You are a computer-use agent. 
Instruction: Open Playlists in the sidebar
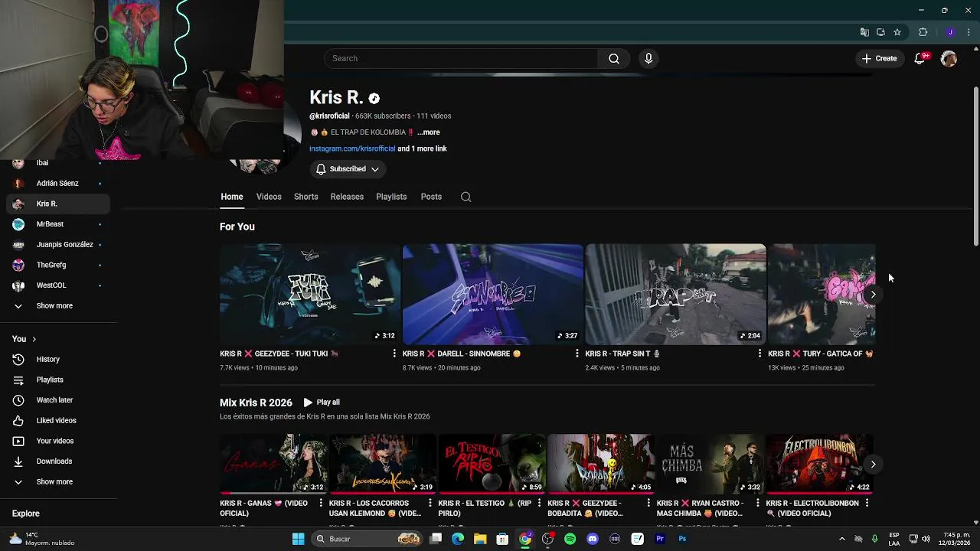coord(58,380)
